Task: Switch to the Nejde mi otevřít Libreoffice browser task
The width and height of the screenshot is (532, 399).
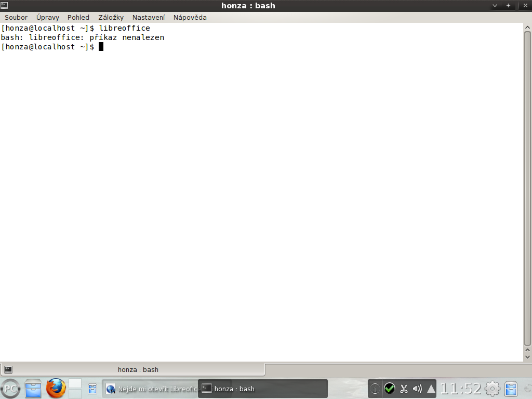Action: 150,389
